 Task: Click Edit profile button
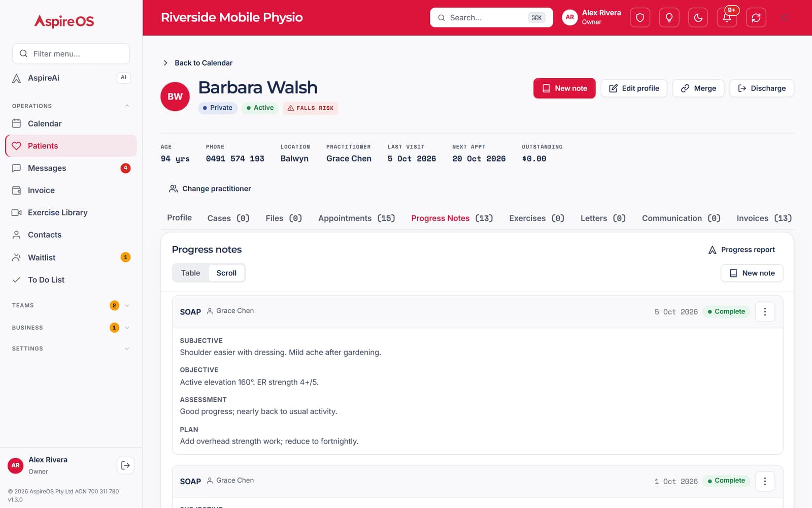(x=634, y=88)
